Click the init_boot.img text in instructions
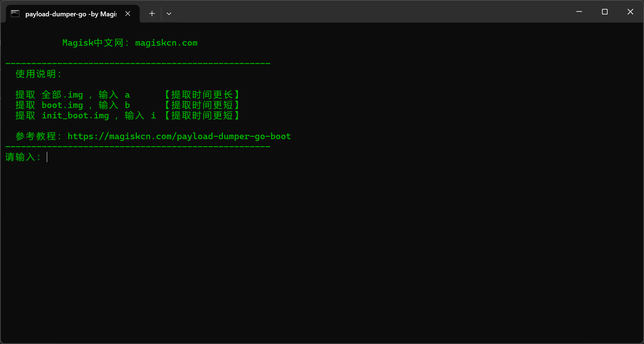This screenshot has height=344, width=644. (x=75, y=116)
